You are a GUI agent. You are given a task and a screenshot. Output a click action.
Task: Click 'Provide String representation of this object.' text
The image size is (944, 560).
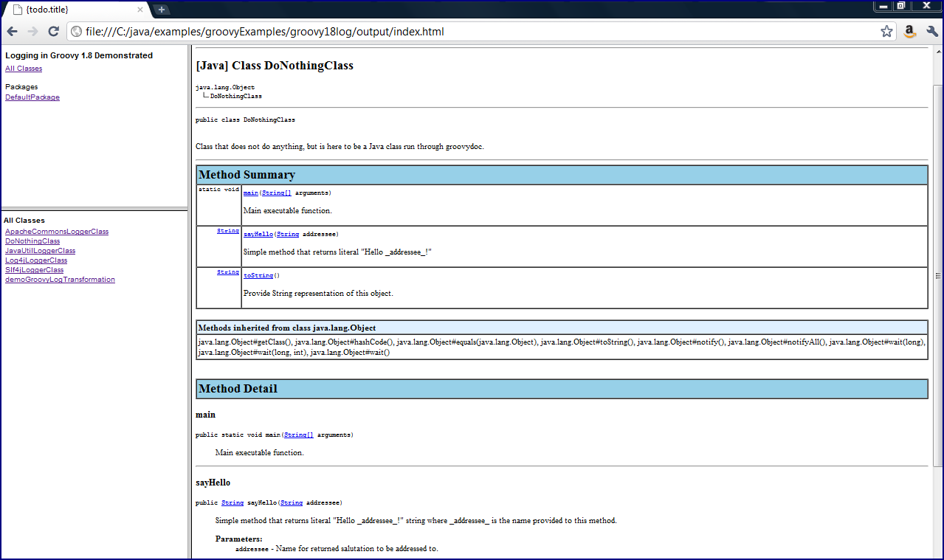tap(318, 293)
